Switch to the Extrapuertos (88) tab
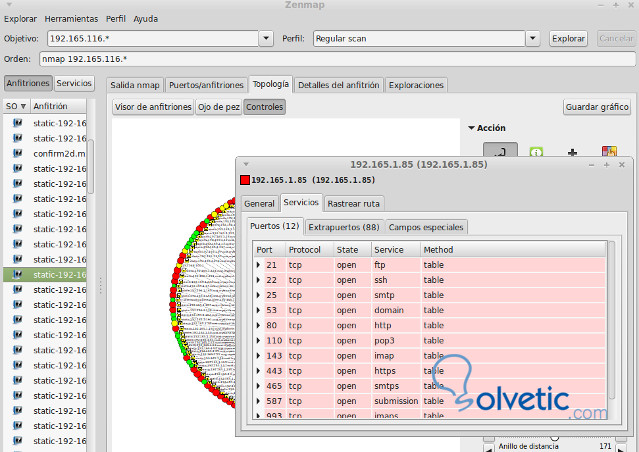Image resolution: width=639 pixels, height=452 pixels. (344, 227)
